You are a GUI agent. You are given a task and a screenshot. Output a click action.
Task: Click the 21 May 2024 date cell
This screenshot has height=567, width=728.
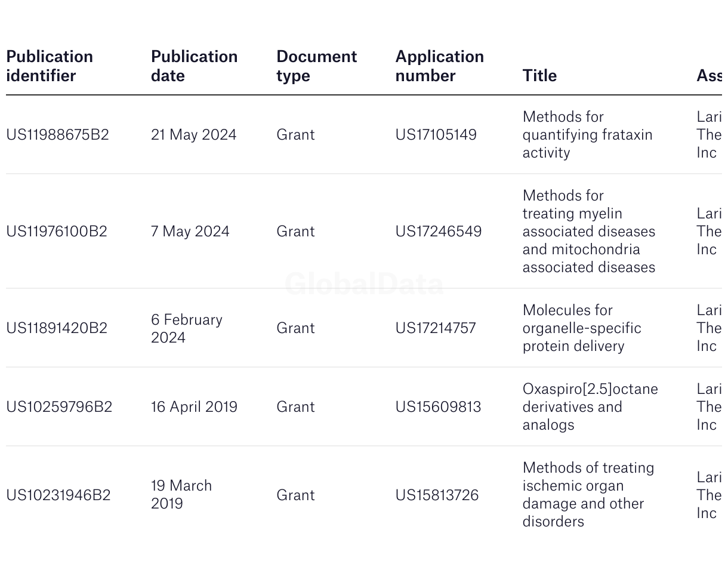(x=193, y=135)
